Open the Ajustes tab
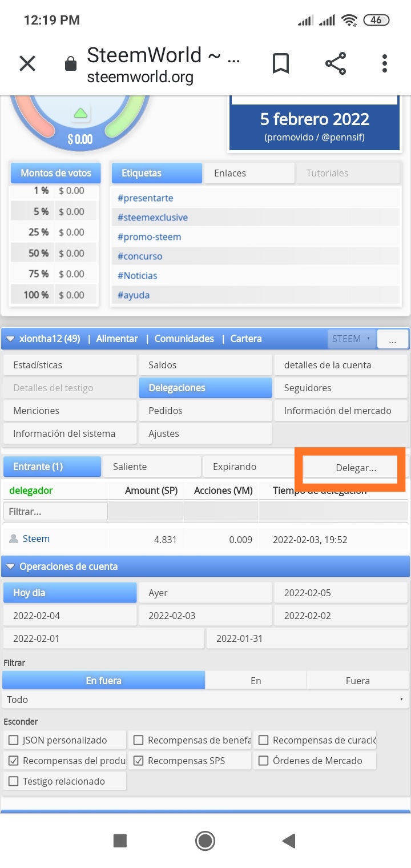Screen dimensions: 411x868 coord(205,433)
